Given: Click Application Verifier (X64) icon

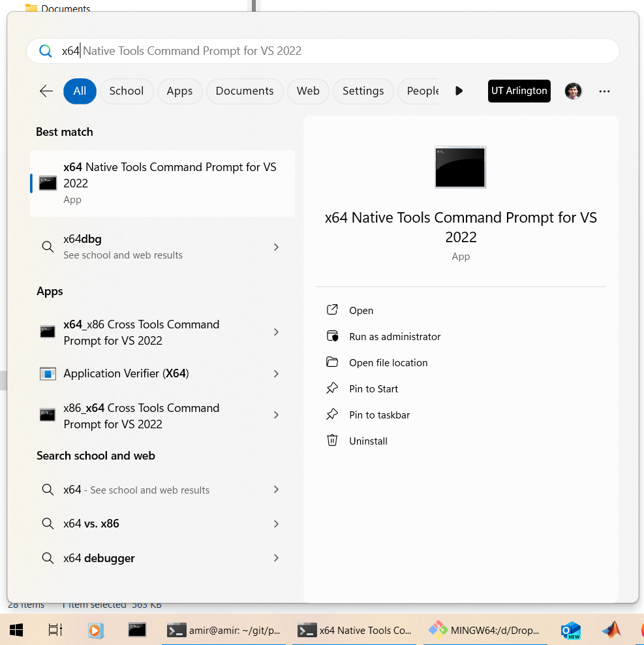Looking at the screenshot, I should tap(48, 373).
